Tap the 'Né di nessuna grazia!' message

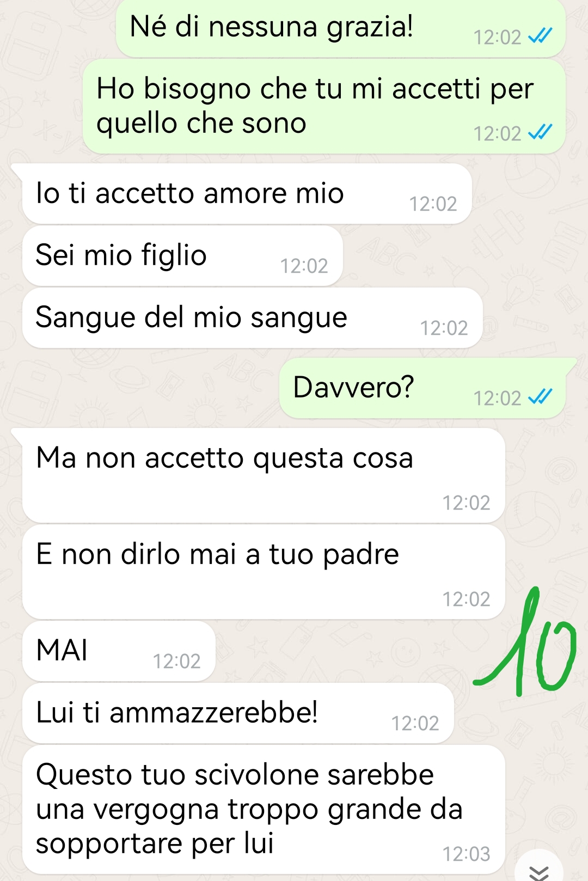pos(341,28)
